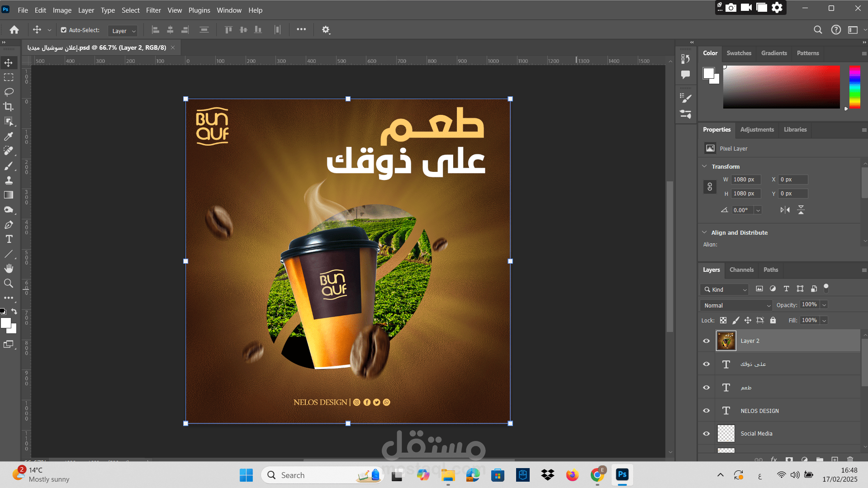Viewport: 868px width, 488px height.
Task: Open the blend mode Normal dropdown
Action: (x=736, y=305)
